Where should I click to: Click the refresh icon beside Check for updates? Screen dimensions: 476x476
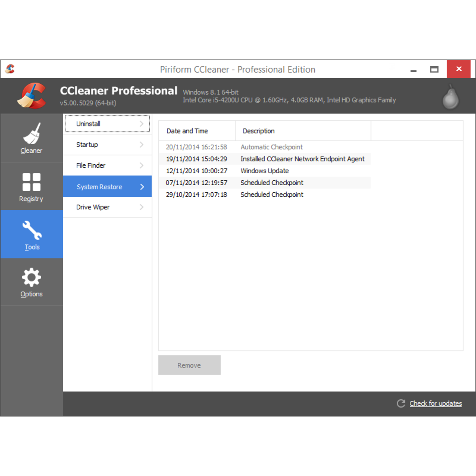[x=401, y=403]
